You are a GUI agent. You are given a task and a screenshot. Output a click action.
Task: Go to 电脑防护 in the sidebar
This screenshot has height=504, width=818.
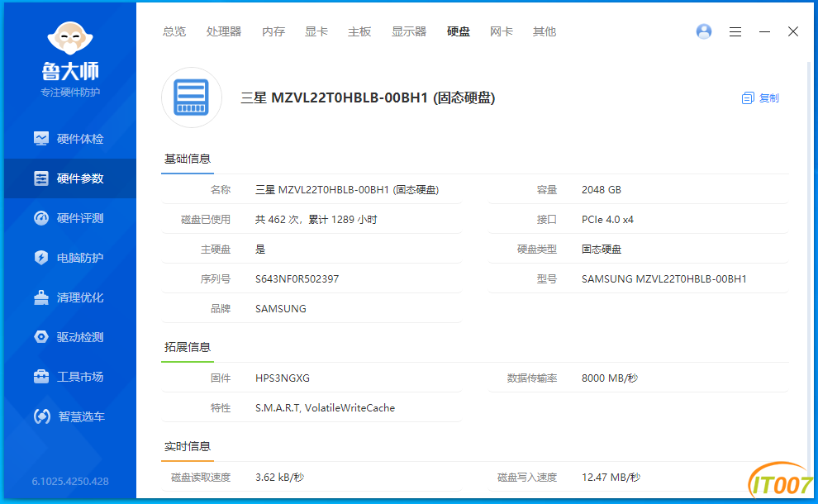point(70,258)
